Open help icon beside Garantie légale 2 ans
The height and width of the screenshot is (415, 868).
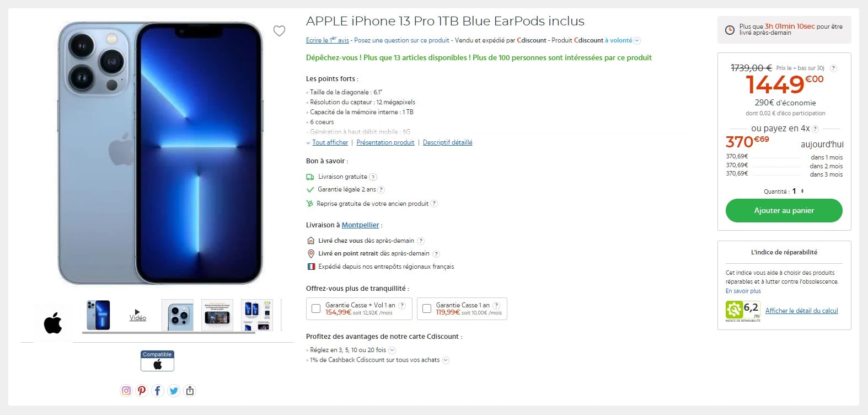point(381,190)
